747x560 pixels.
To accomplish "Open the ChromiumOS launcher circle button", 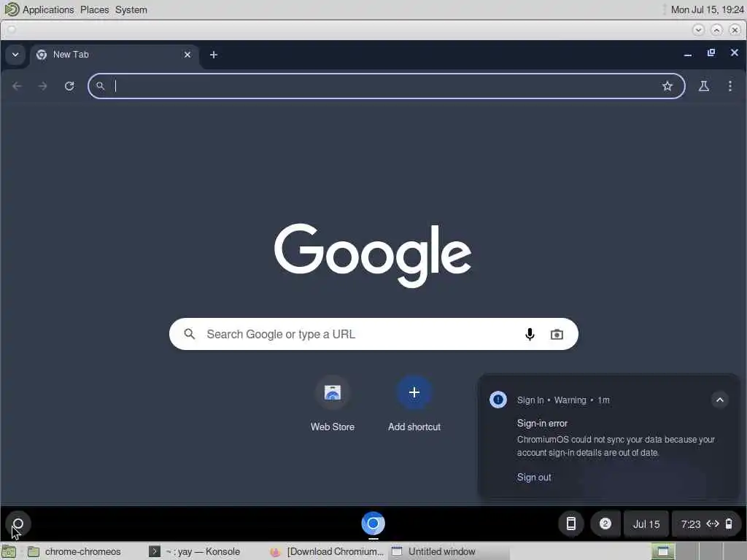I will [18, 524].
